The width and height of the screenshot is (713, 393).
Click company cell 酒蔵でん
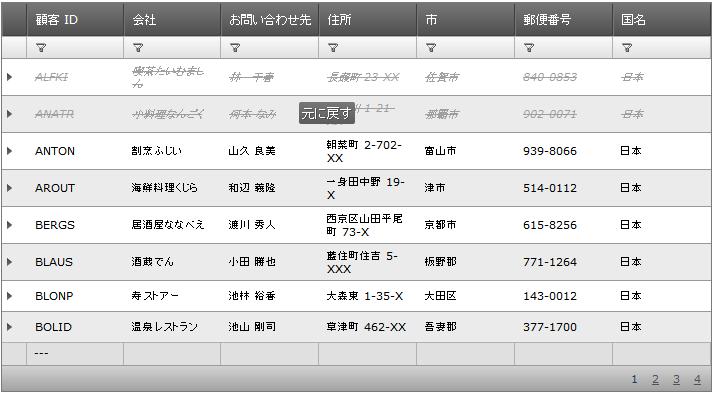172,262
